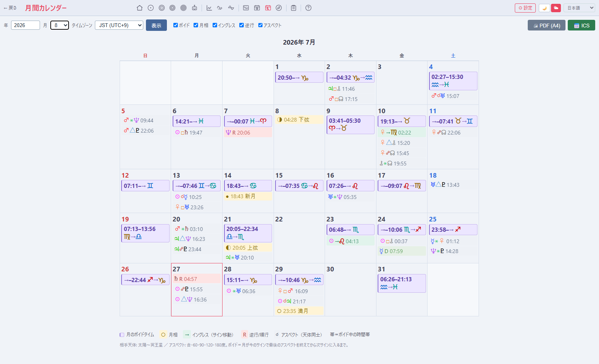Screen dimensions: 599x364
Task: Open the calendar with clock icon
Action: (257, 8)
